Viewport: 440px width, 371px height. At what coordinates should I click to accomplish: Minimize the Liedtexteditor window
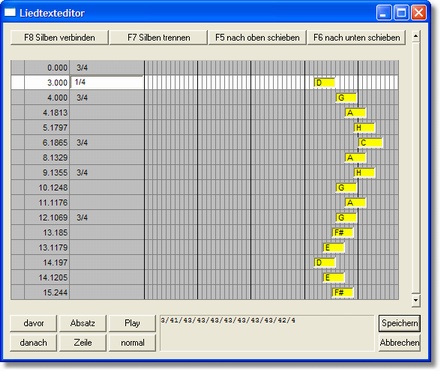(384, 13)
